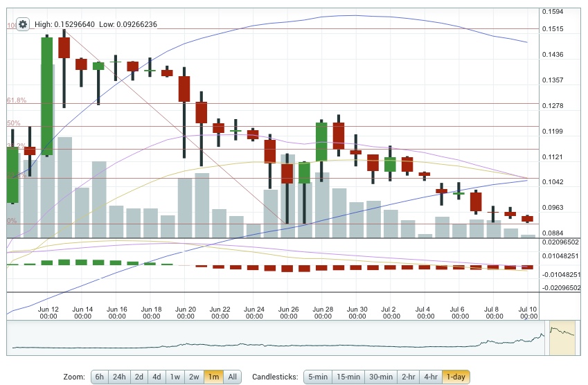Click the 0.0884 price axis label
Image resolution: width=588 pixels, height=385 pixels.
pyautogui.click(x=553, y=233)
